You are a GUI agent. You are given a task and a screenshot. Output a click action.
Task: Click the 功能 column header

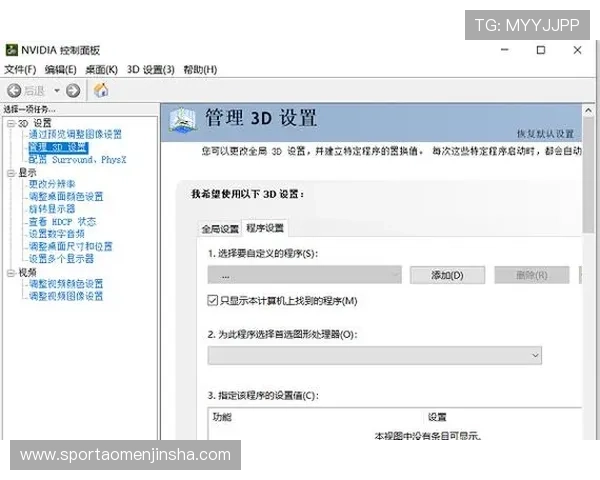click(222, 417)
